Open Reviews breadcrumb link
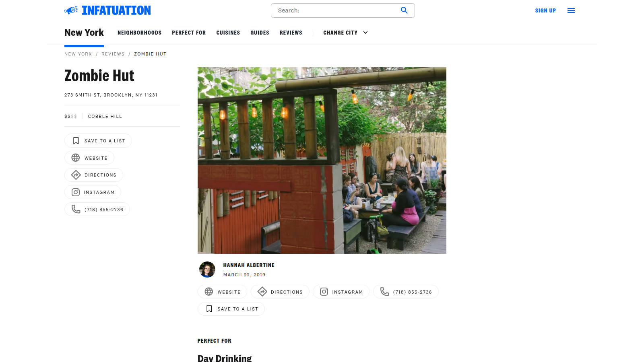Screen dimensions: 644x362 tap(113, 54)
